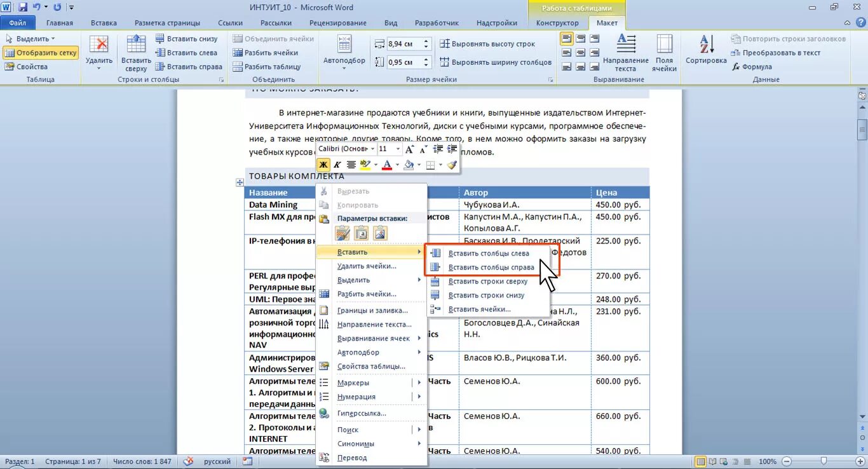Image resolution: width=868 pixels, height=469 pixels.
Task: Click the shading fill color button
Action: [x=409, y=165]
